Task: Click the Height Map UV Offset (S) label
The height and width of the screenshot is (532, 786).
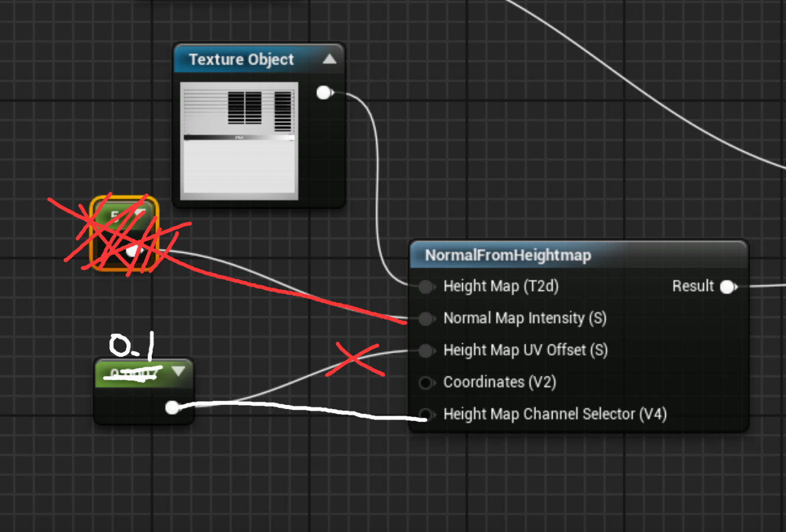Action: click(525, 350)
